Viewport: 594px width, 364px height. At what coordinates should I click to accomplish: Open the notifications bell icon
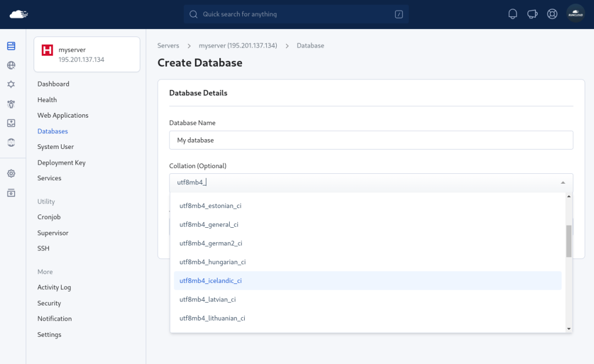513,13
